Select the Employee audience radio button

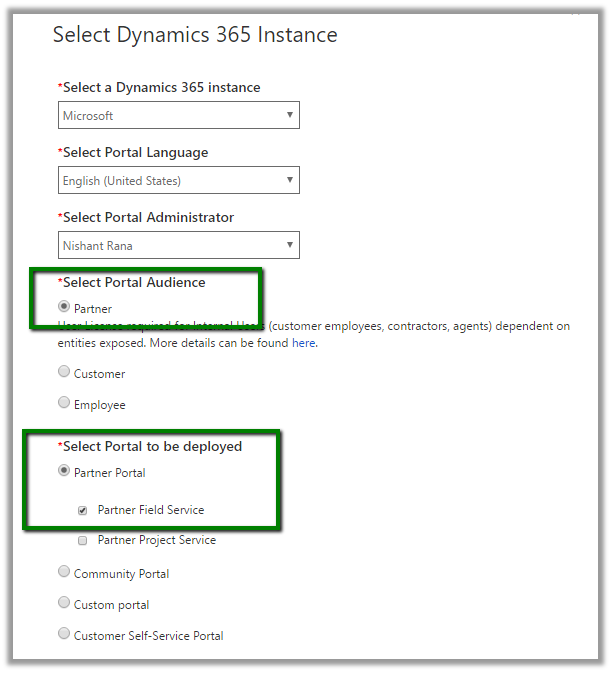[x=65, y=404]
